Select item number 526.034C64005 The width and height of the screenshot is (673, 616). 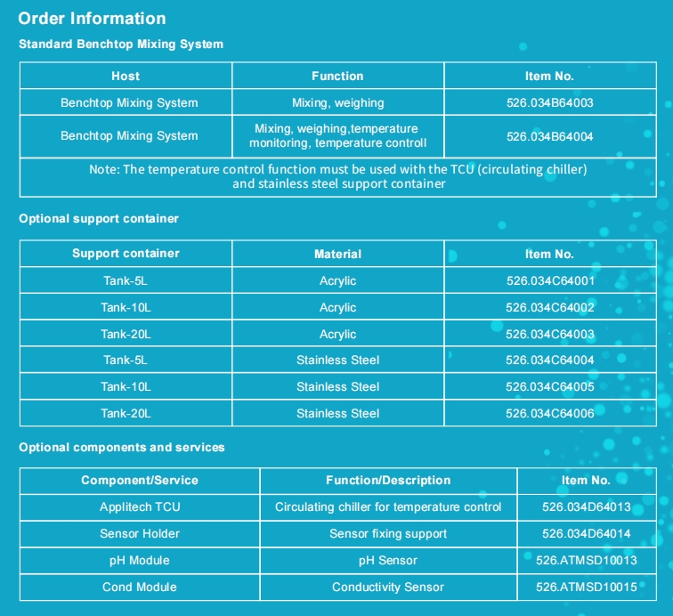549,386
